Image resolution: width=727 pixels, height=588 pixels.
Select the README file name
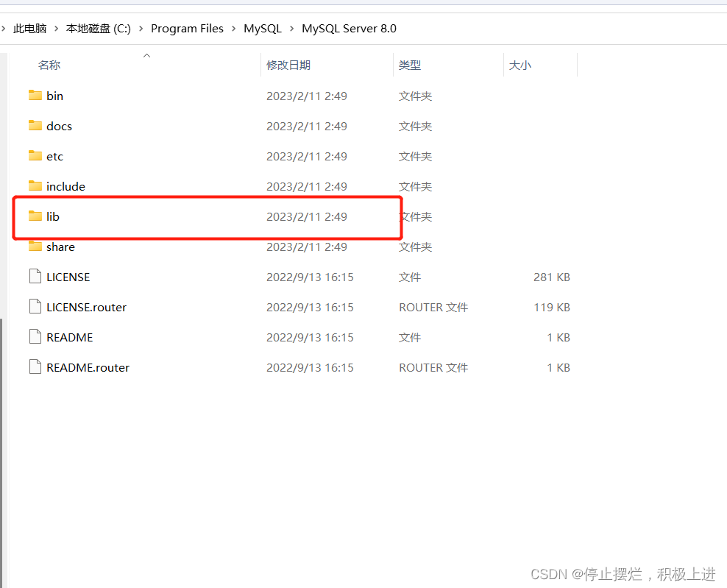point(70,337)
